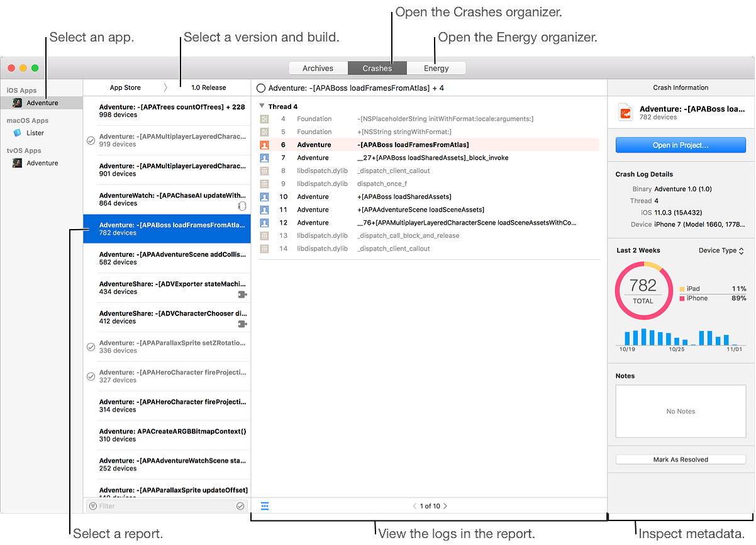Toggle the stack frame filter button below the log
The image size is (756, 545).
coord(265,506)
